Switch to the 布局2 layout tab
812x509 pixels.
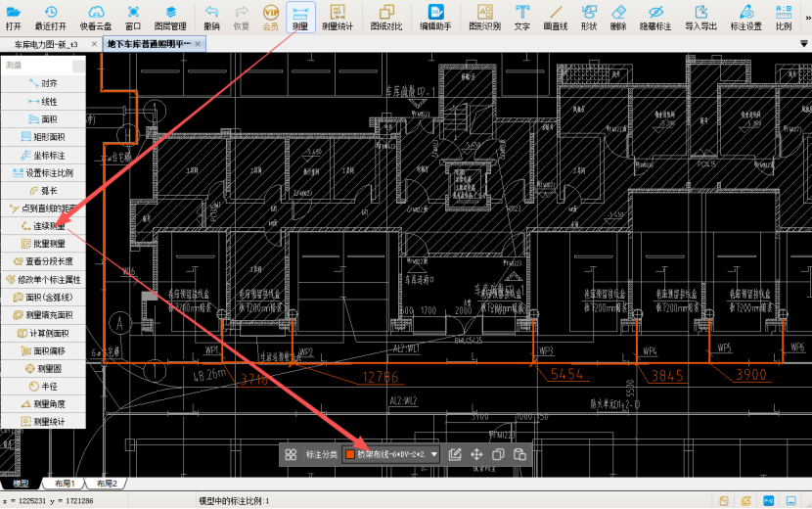click(107, 484)
